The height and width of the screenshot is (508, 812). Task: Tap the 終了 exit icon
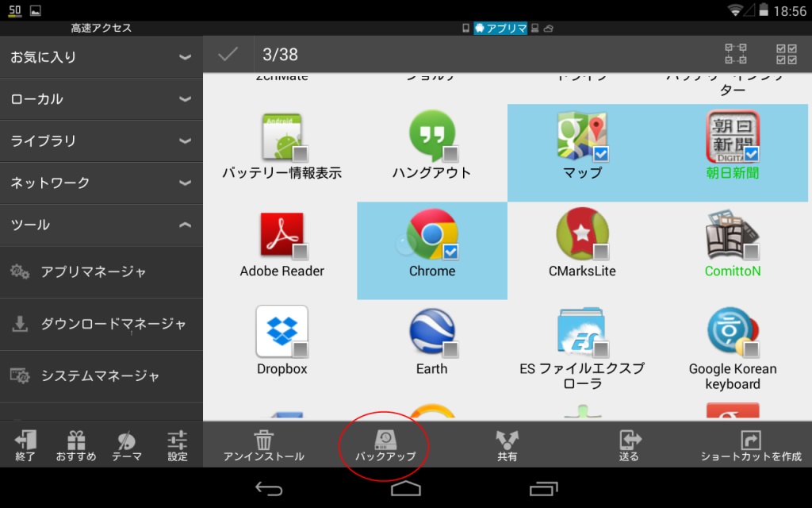(x=25, y=440)
